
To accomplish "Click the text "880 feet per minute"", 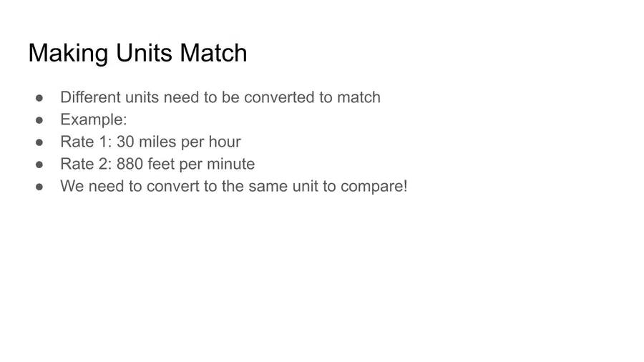I will pyautogui.click(x=185, y=164).
